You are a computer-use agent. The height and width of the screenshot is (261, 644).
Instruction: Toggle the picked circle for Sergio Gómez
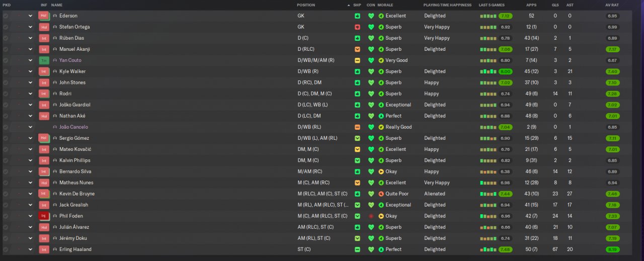pos(6,138)
